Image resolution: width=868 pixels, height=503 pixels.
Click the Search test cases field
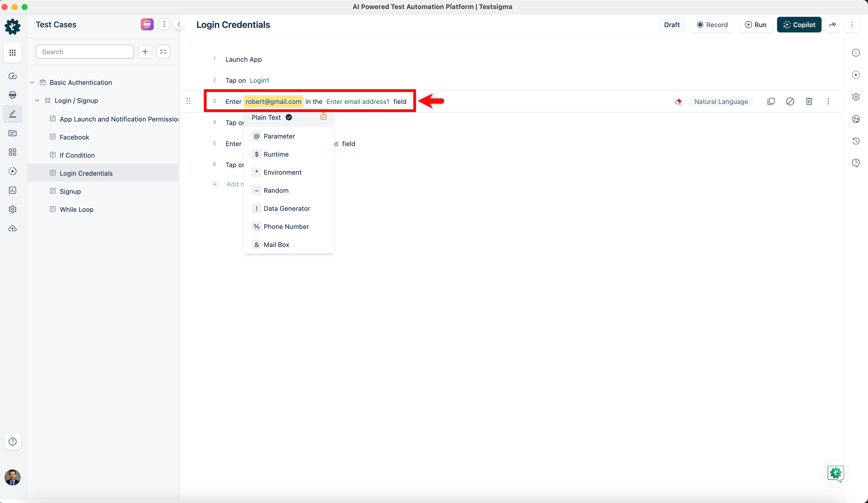[85, 52]
